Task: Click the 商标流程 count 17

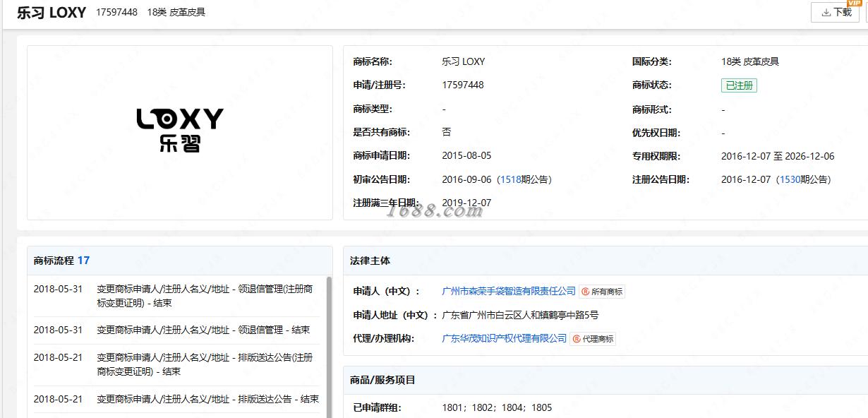Action: point(83,261)
